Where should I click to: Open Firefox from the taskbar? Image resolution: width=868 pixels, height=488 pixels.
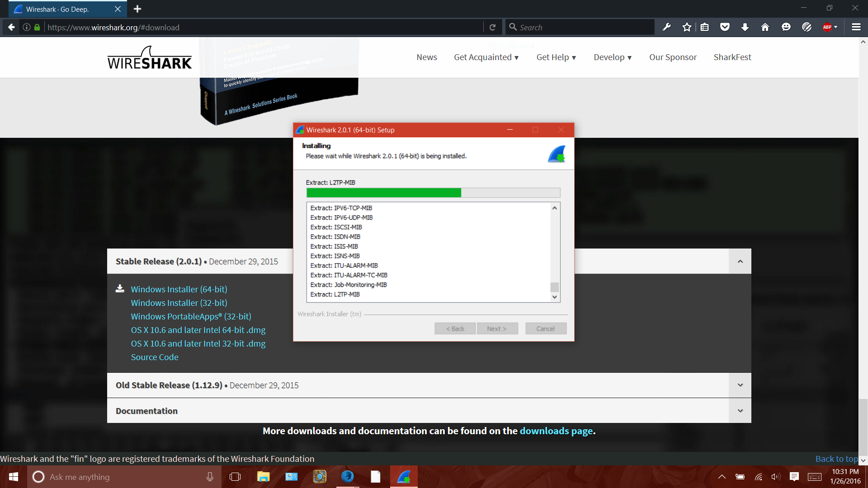coord(347,477)
